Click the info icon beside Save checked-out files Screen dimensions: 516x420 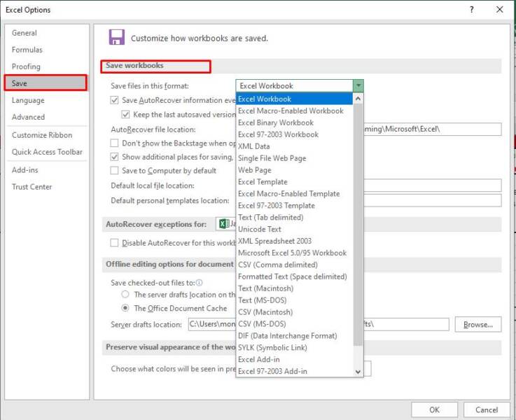[199, 283]
